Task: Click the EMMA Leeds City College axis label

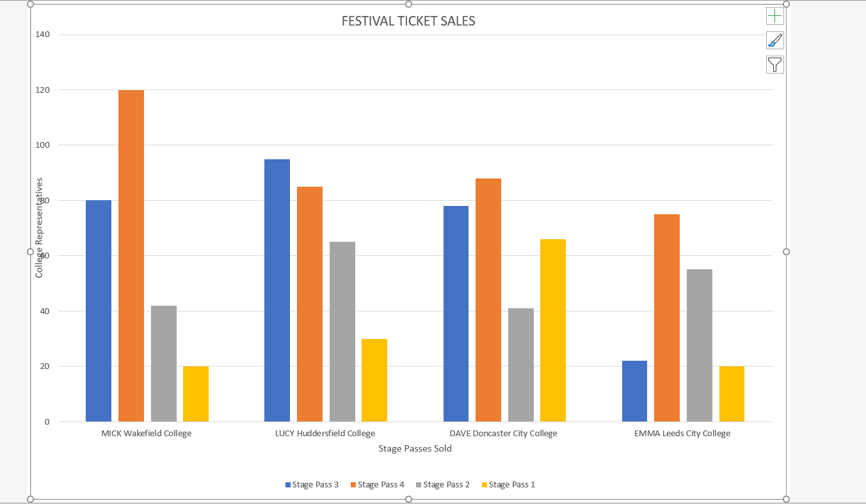Action: (682, 434)
